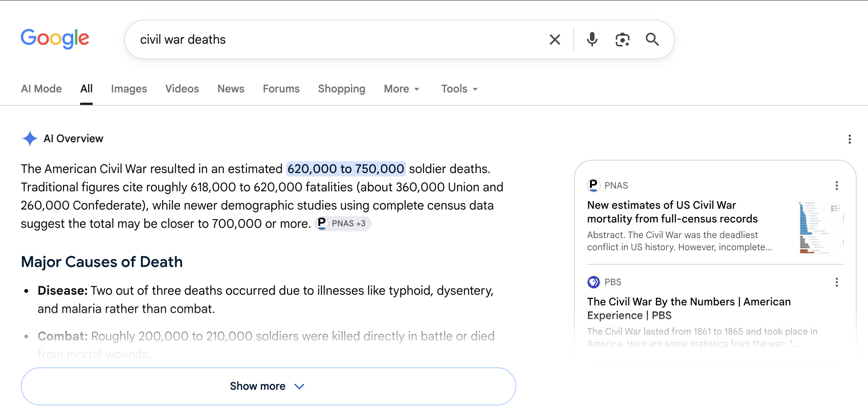Click the Google logo
This screenshot has height=413, width=868.
[55, 39]
